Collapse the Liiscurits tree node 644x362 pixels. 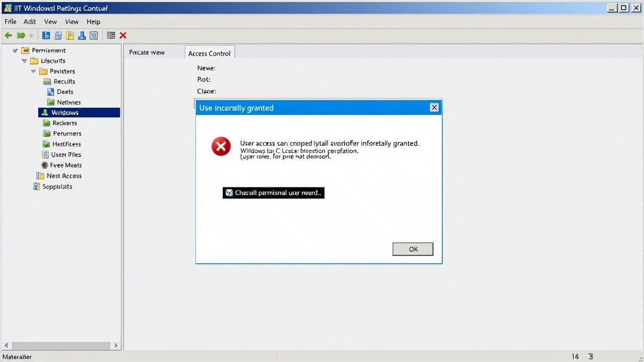pyautogui.click(x=24, y=61)
